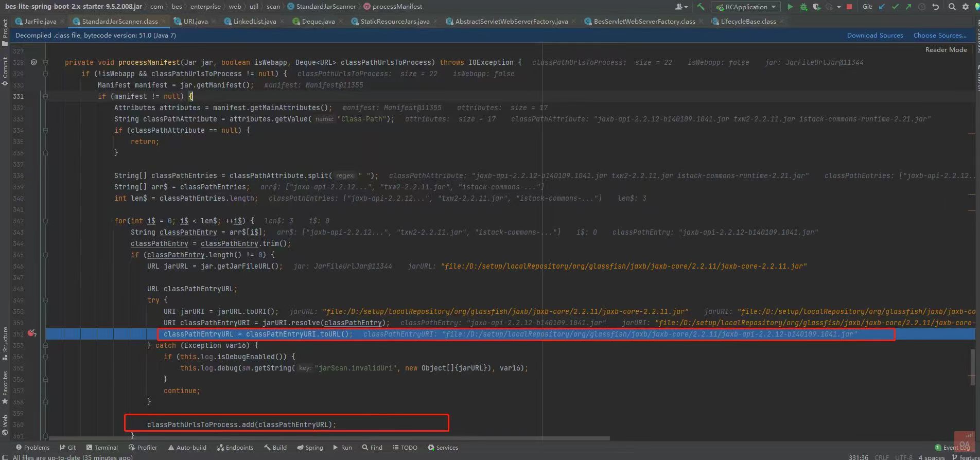Image resolution: width=980 pixels, height=460 pixels.
Task: Open Search Everywhere magnifier icon
Action: click(x=952, y=7)
